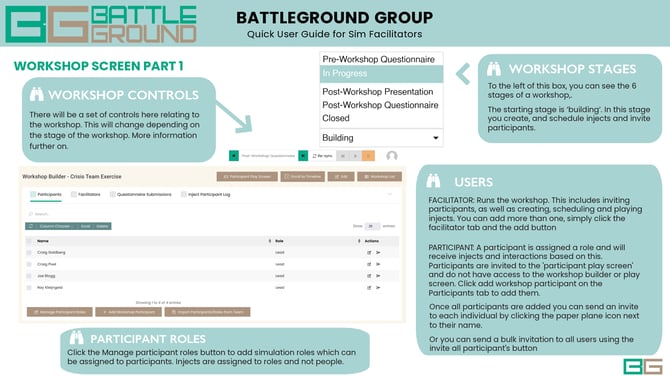
Task: Click Import Participants/Roles from Team button
Action: (207, 312)
